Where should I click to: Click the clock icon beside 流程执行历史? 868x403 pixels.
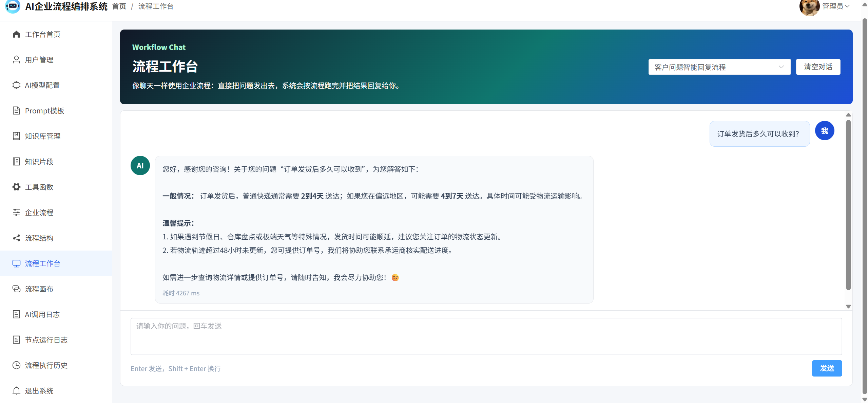[x=16, y=365]
